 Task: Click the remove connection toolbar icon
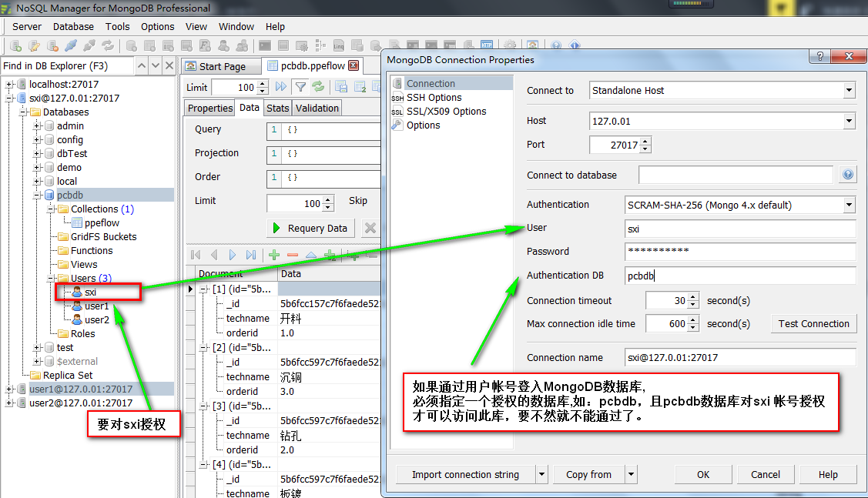(x=52, y=46)
